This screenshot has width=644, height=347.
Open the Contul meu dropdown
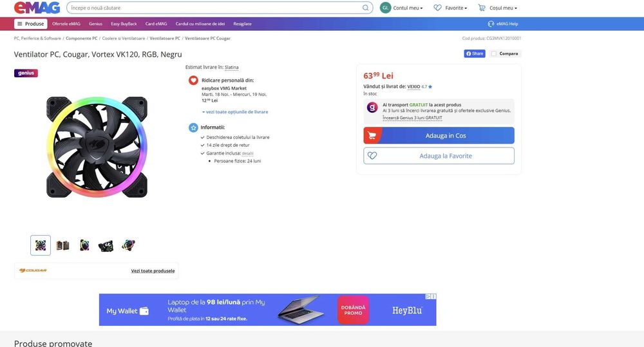(x=408, y=8)
